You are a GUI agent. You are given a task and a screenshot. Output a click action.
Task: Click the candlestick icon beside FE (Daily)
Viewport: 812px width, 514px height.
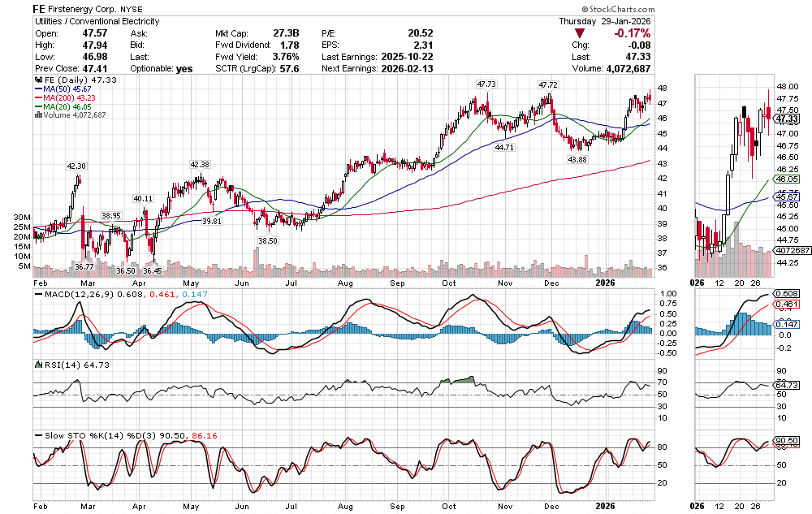point(37,81)
